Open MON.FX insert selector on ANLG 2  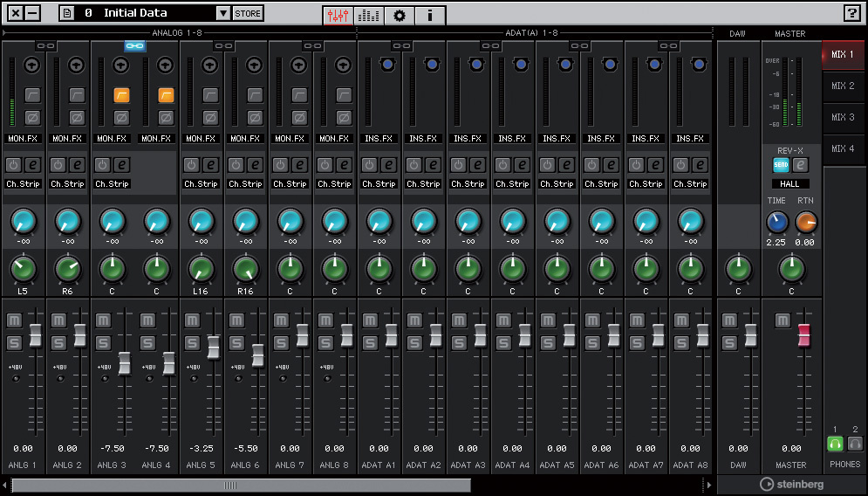pos(67,138)
